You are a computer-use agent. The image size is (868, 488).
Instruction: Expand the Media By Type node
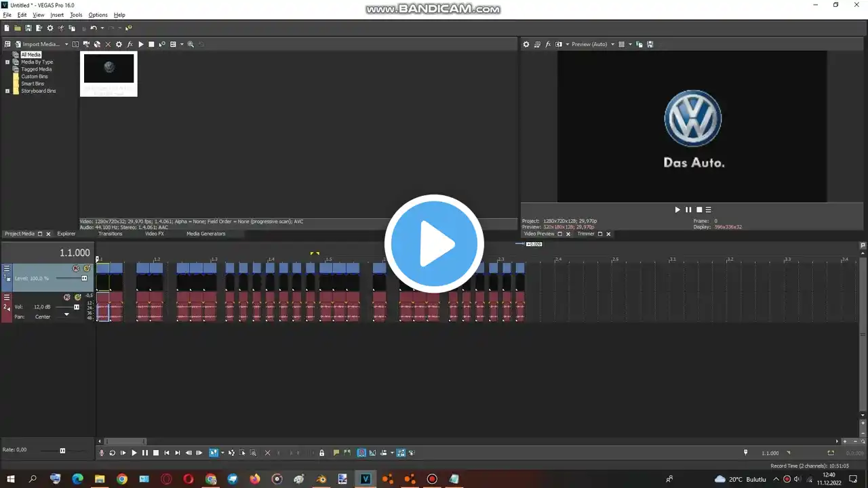(7, 62)
